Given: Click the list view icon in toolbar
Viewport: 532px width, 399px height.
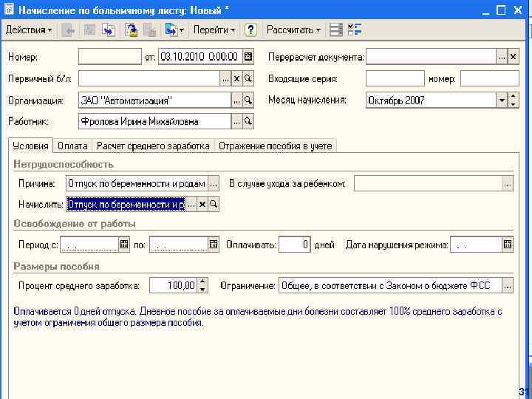Looking at the screenshot, I should click(336, 30).
